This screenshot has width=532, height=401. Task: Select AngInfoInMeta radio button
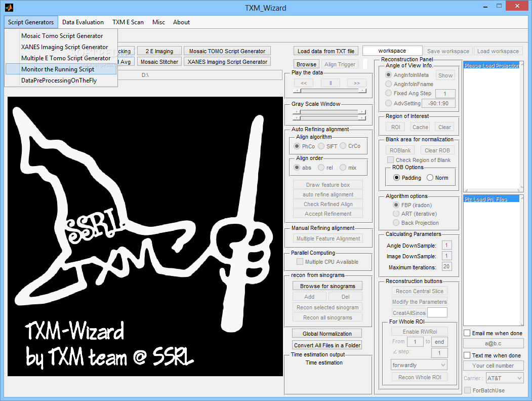(x=389, y=74)
